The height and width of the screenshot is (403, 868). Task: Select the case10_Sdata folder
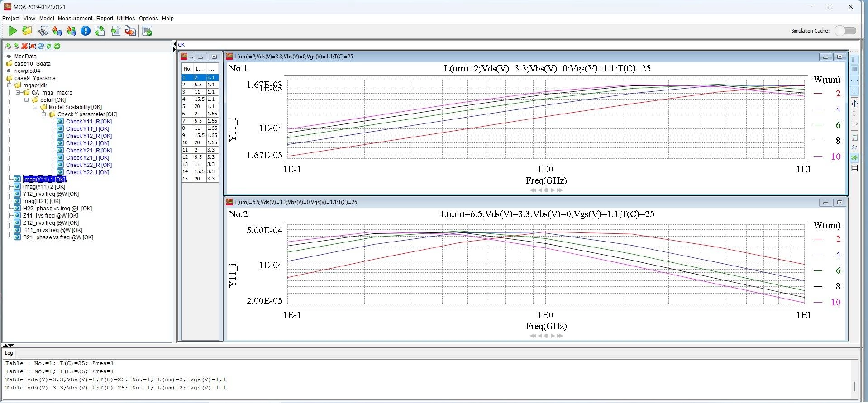click(x=32, y=63)
